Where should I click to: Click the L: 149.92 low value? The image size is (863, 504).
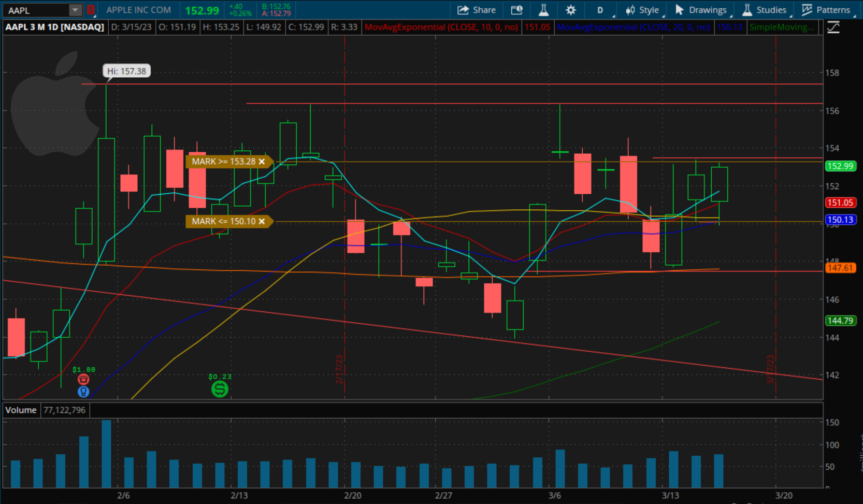pos(264,27)
